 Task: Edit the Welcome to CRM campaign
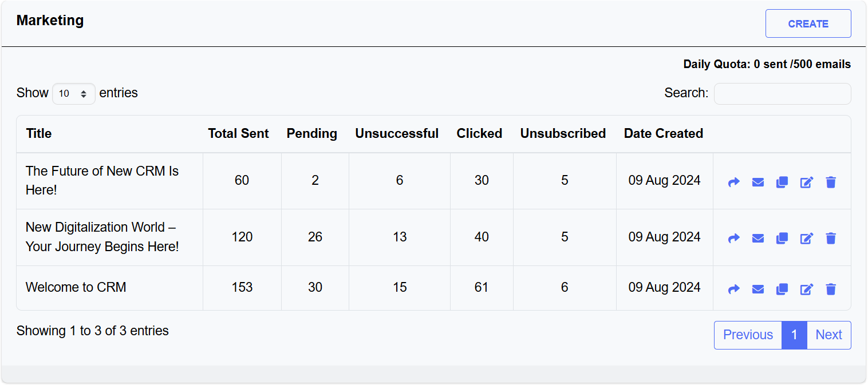click(806, 289)
